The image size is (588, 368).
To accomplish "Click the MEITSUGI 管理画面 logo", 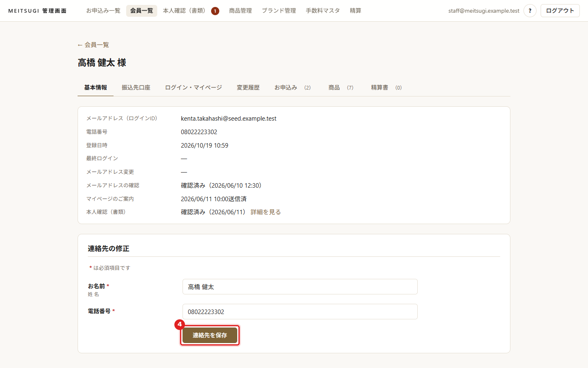I will [37, 11].
